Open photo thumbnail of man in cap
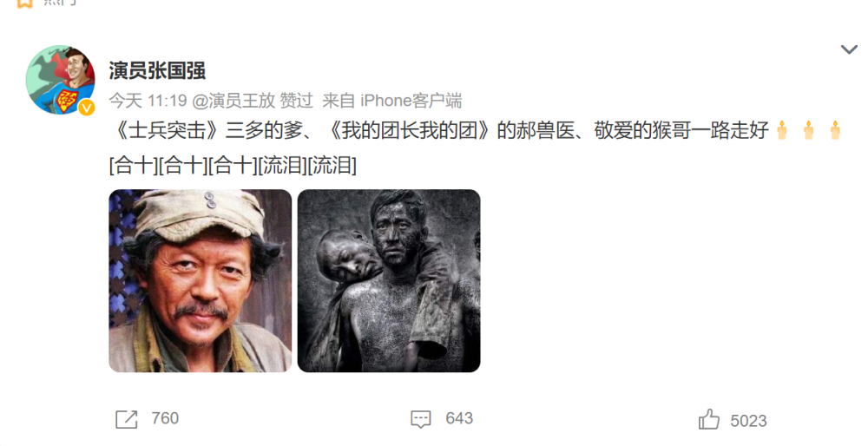Viewport: 868px width, 446px height. pos(201,280)
